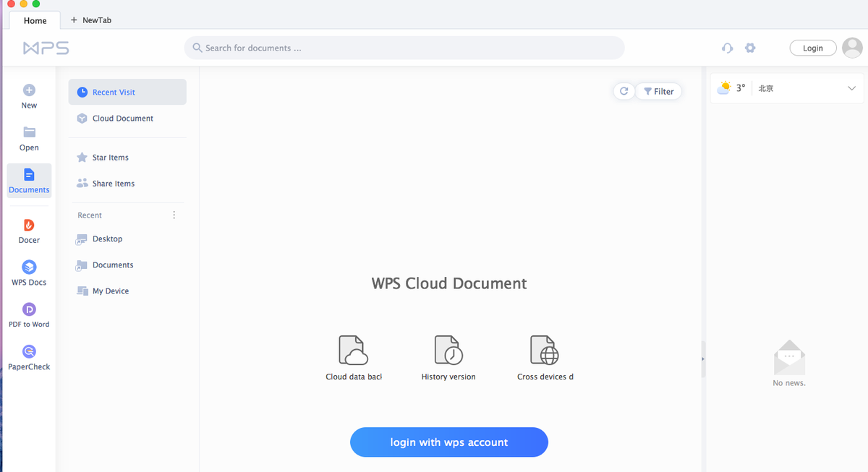This screenshot has height=472, width=868.
Task: Select the Documents sidebar icon
Action: (x=29, y=175)
